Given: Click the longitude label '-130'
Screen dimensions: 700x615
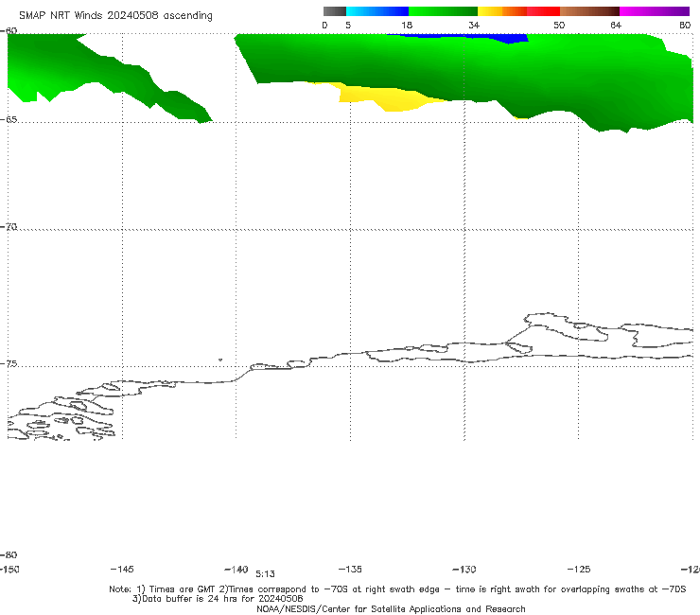Looking at the screenshot, I should click(x=464, y=570).
